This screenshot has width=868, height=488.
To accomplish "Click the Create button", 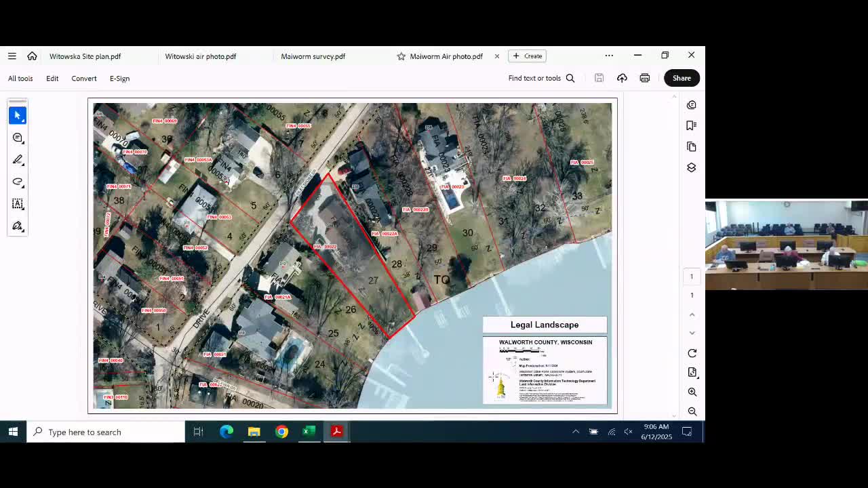I will click(x=528, y=56).
